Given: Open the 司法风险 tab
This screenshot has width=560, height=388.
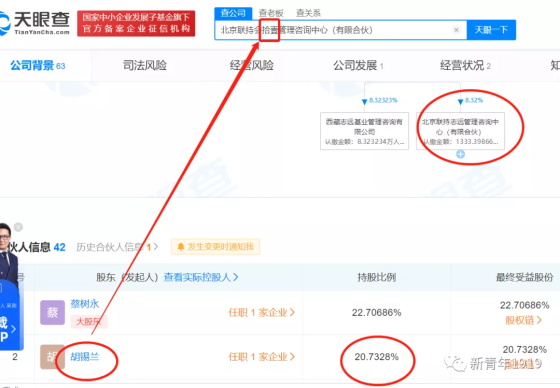Looking at the screenshot, I should 145,65.
